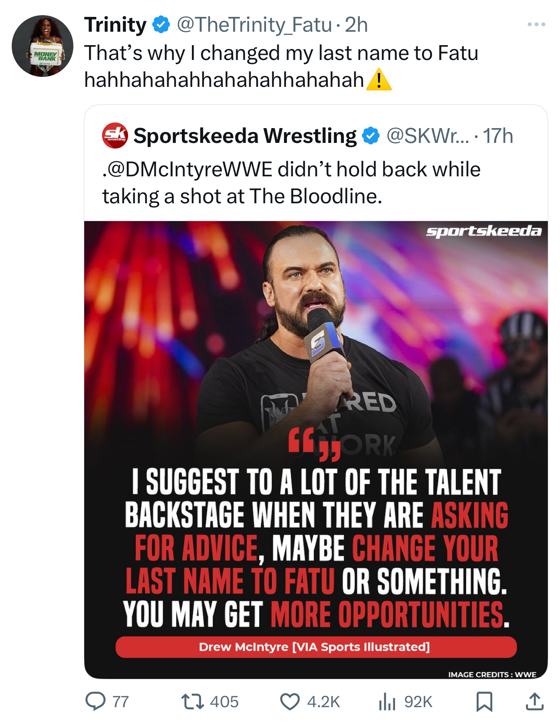
Task: Open the three-dot more options menu
Action: pos(536,24)
